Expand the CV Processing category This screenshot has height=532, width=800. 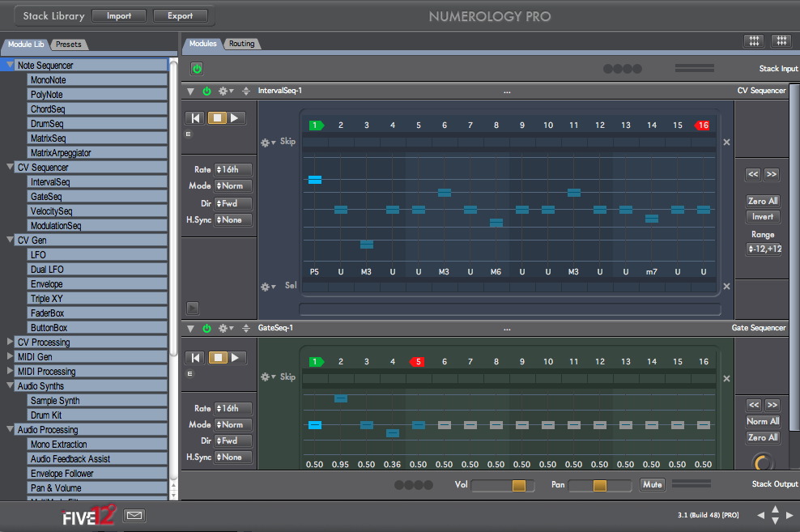click(x=11, y=343)
